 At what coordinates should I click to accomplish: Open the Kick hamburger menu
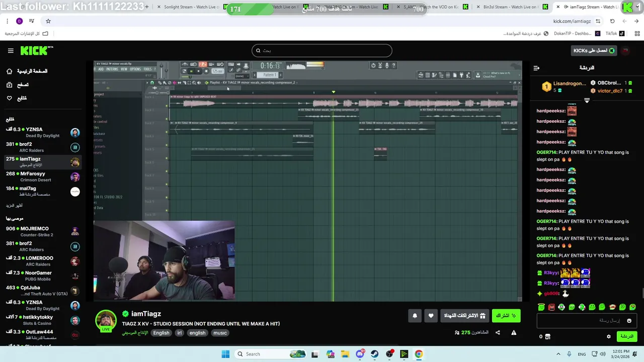[11, 50]
